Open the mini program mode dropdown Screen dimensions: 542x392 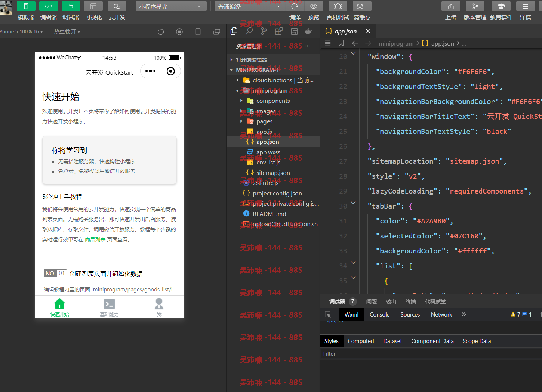point(171,6)
